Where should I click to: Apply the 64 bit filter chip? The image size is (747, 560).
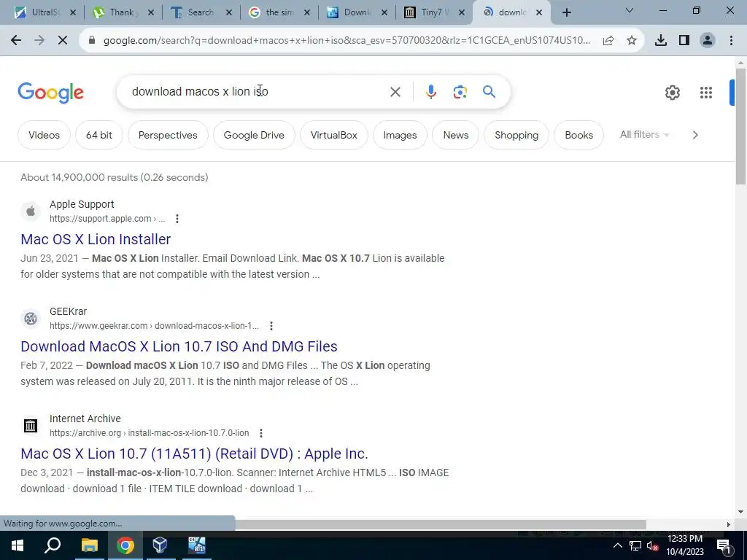click(99, 135)
